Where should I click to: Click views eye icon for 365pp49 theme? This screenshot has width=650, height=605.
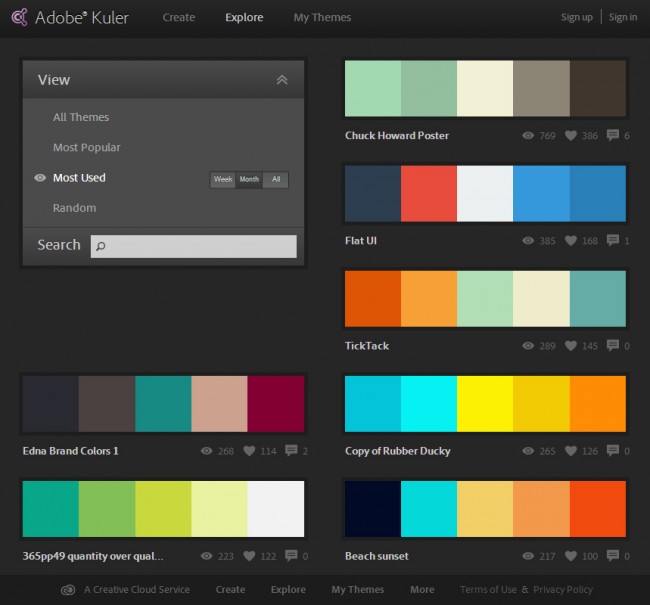tap(206, 556)
